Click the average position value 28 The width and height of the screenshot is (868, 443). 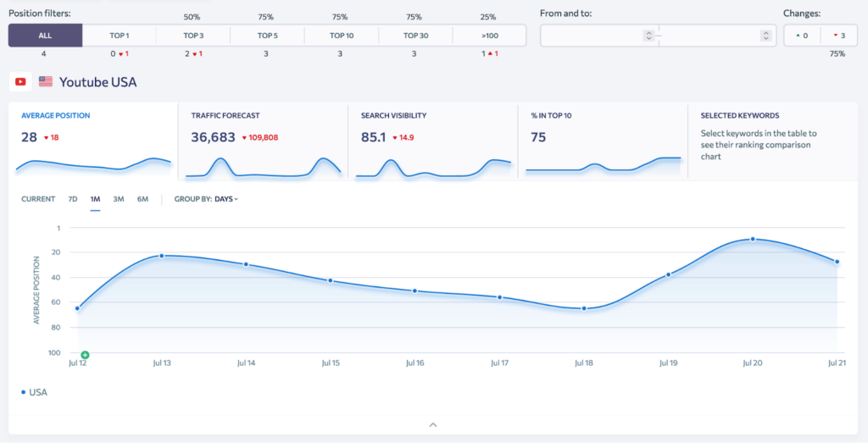(x=29, y=137)
